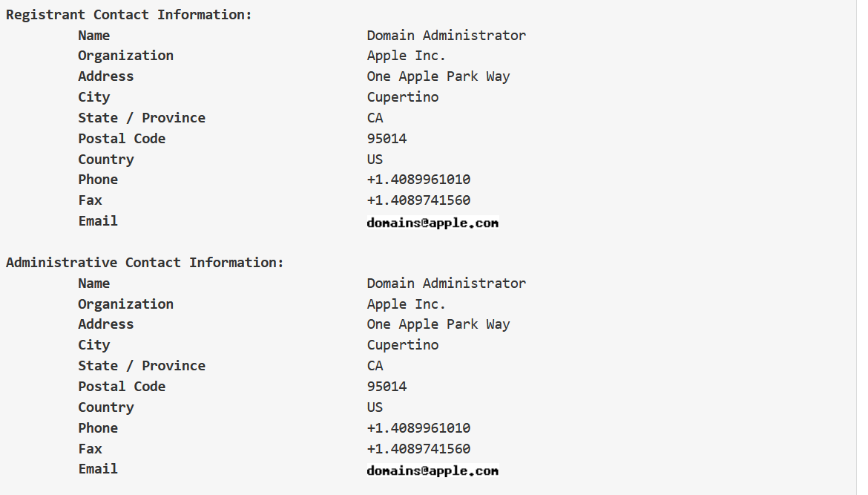Click the 'Organization' label under Registrant Contact

click(x=125, y=56)
